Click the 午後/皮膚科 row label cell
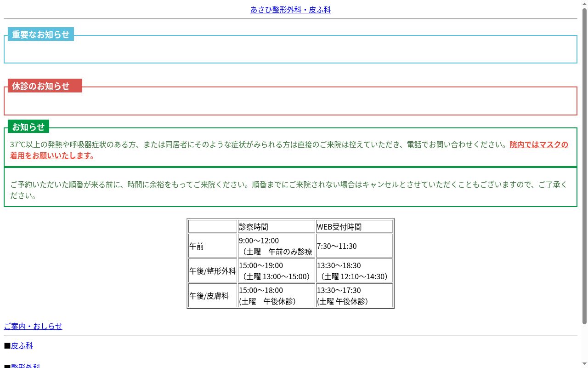The image size is (588, 368). (x=213, y=296)
